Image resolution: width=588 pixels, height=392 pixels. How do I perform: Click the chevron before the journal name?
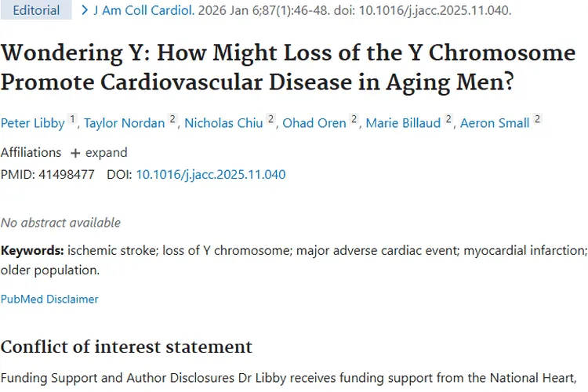[x=85, y=11]
